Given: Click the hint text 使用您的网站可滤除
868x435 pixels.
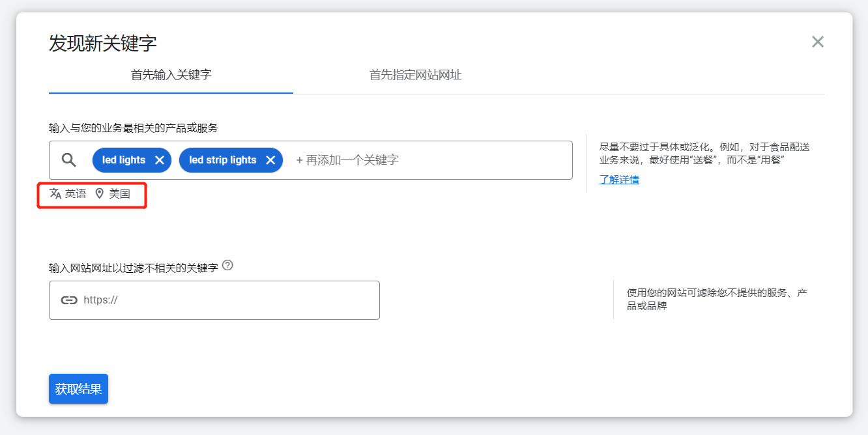Looking at the screenshot, I should (x=717, y=300).
